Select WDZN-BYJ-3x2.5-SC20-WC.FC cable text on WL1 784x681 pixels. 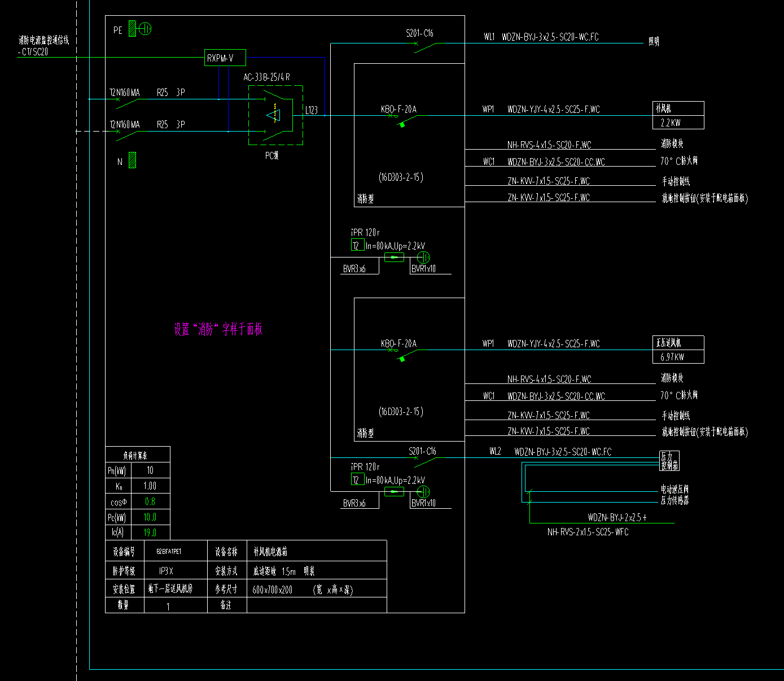pyautogui.click(x=550, y=37)
